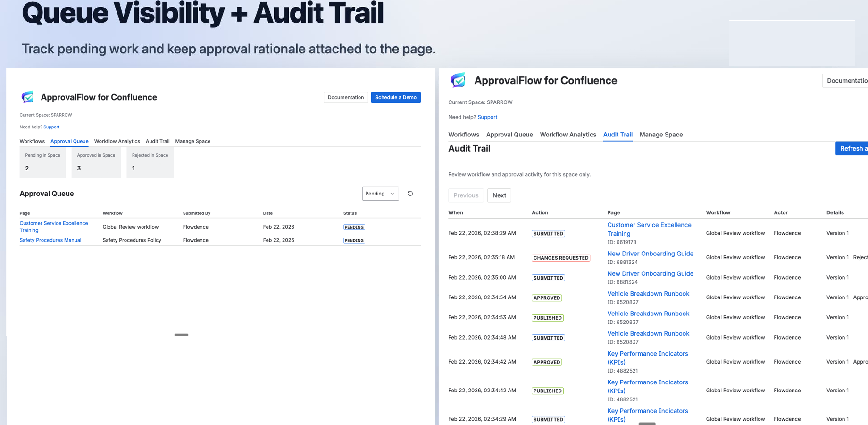The image size is (868, 425).
Task: Select the Pending in Space stat card
Action: (x=42, y=162)
